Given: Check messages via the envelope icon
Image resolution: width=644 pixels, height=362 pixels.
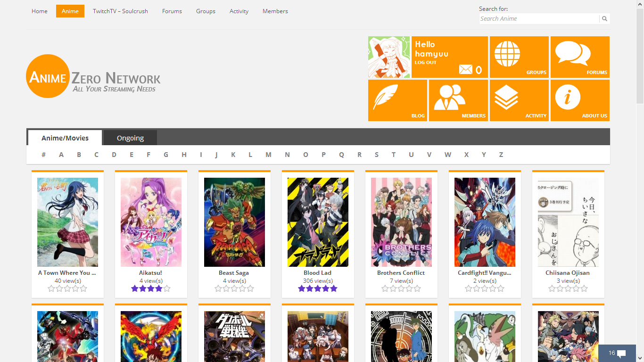Looking at the screenshot, I should pos(465,70).
